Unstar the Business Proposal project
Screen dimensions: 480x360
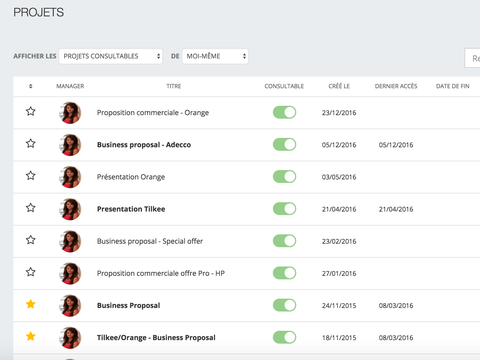coord(31,304)
